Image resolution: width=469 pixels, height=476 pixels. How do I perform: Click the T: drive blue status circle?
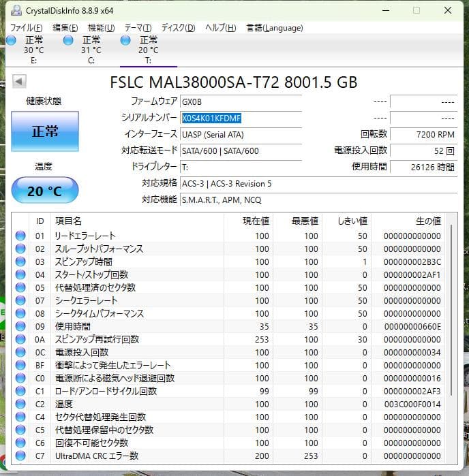point(125,40)
